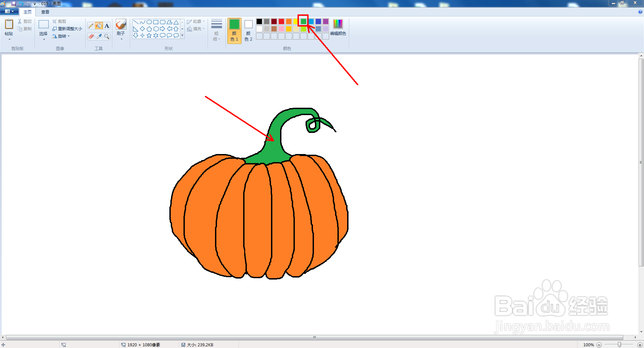Image resolution: width=644 pixels, height=348 pixels.
Task: Select the Fill with color bucket tool
Action: click(99, 26)
